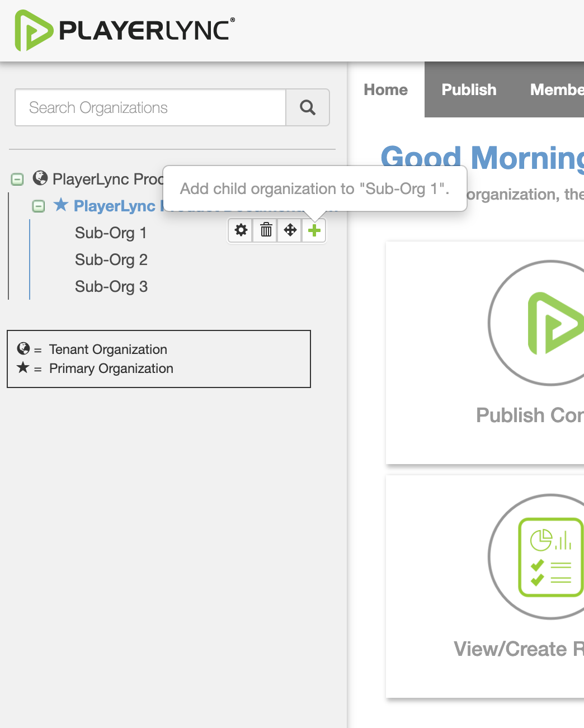Click the View/Create Reports checklist icon
Image resolution: width=584 pixels, height=728 pixels.
click(x=550, y=556)
